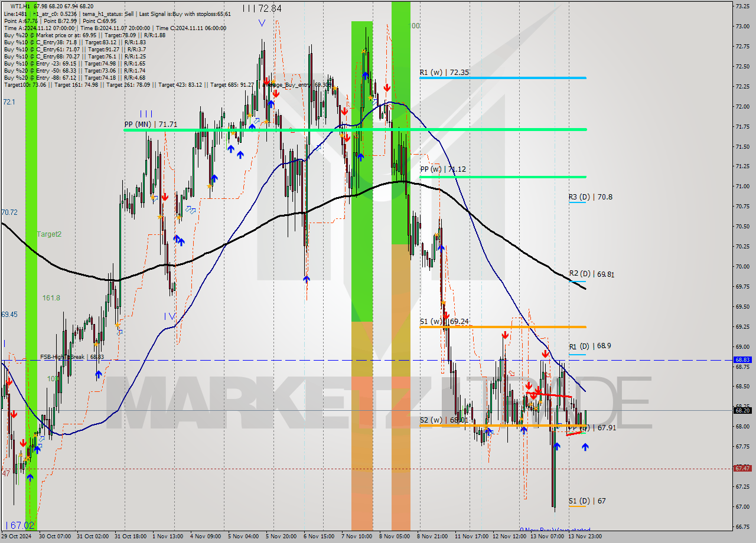The image size is (756, 543).
Task: Click the PP (w) | 71.12 label
Action: [442, 169]
